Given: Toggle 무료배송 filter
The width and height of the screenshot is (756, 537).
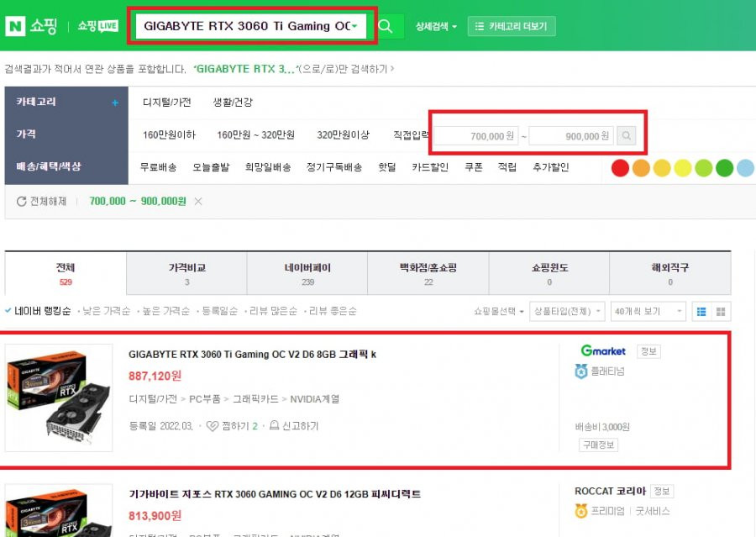Looking at the screenshot, I should (x=158, y=167).
